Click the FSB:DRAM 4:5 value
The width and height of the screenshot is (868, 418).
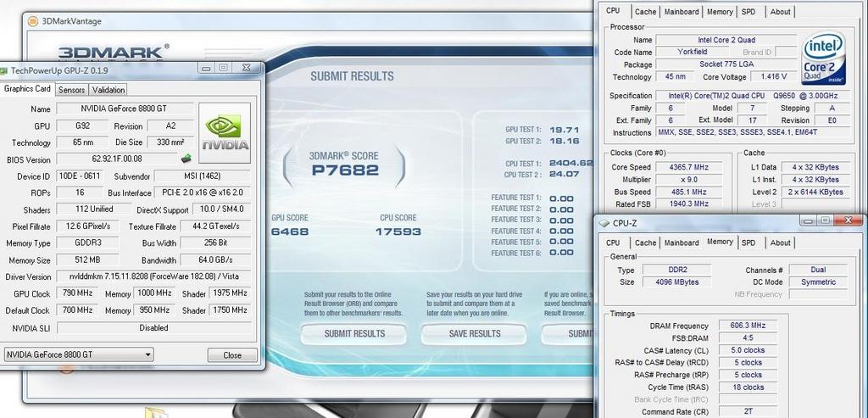(748, 337)
